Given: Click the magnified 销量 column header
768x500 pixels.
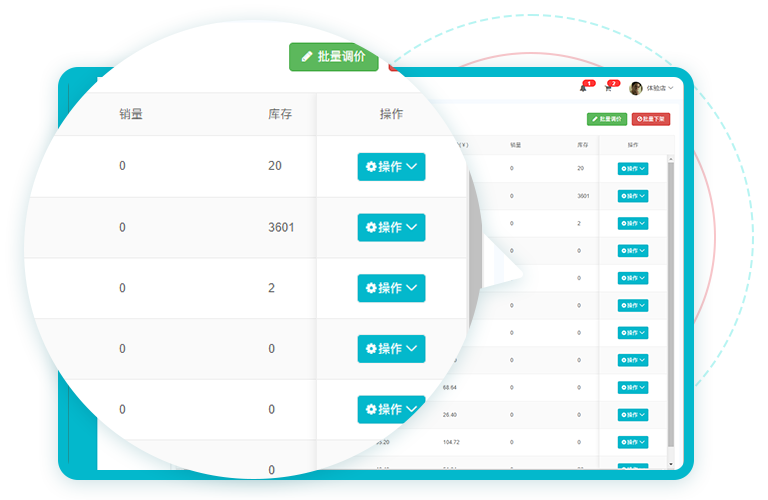Looking at the screenshot, I should pyautogui.click(x=131, y=114).
